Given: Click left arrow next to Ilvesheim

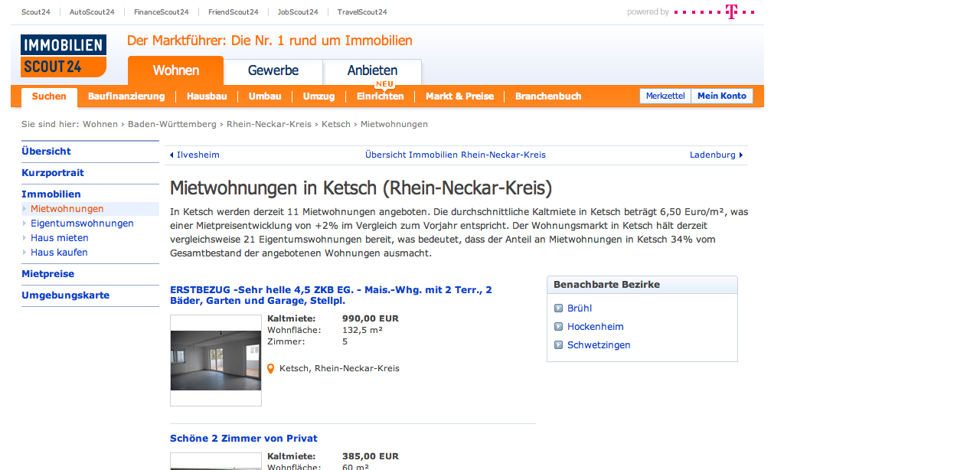Looking at the screenshot, I should (171, 155).
